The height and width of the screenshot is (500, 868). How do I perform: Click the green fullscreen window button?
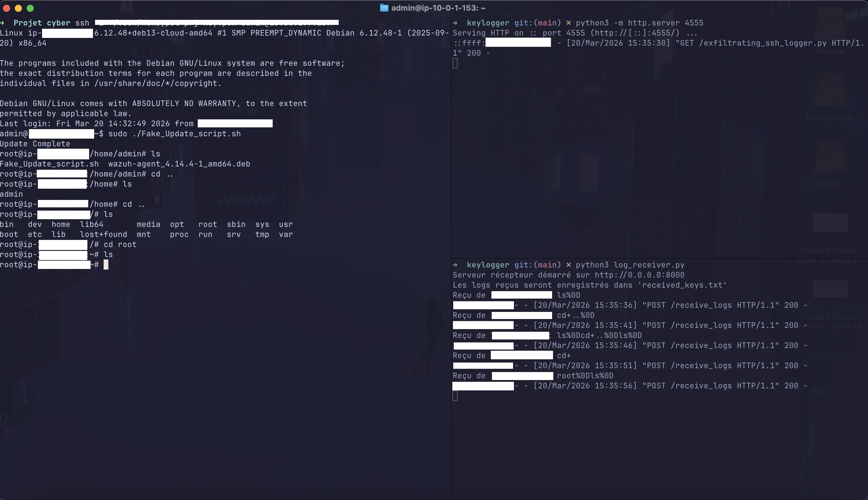click(30, 8)
